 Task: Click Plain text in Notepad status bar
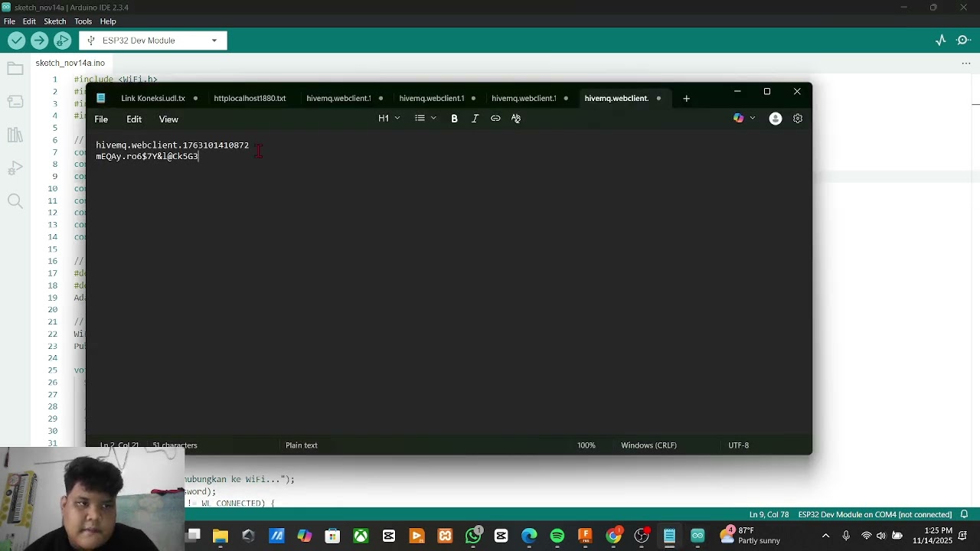tap(302, 445)
